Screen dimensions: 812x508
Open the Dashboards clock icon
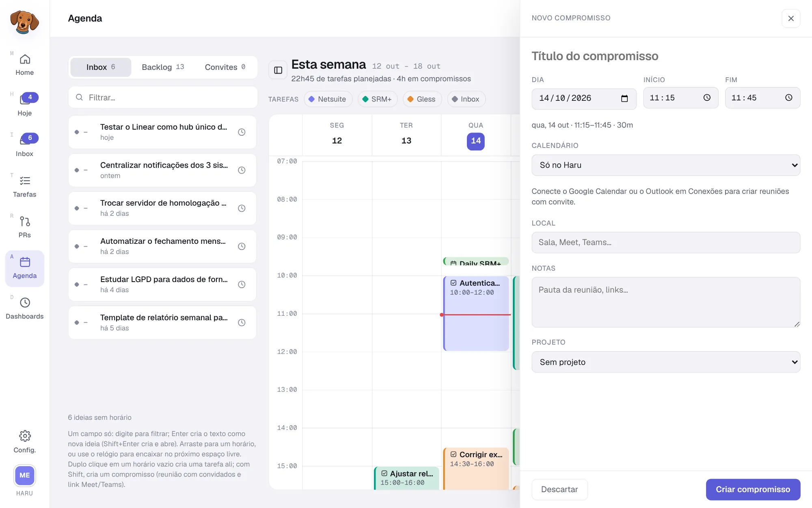25,303
